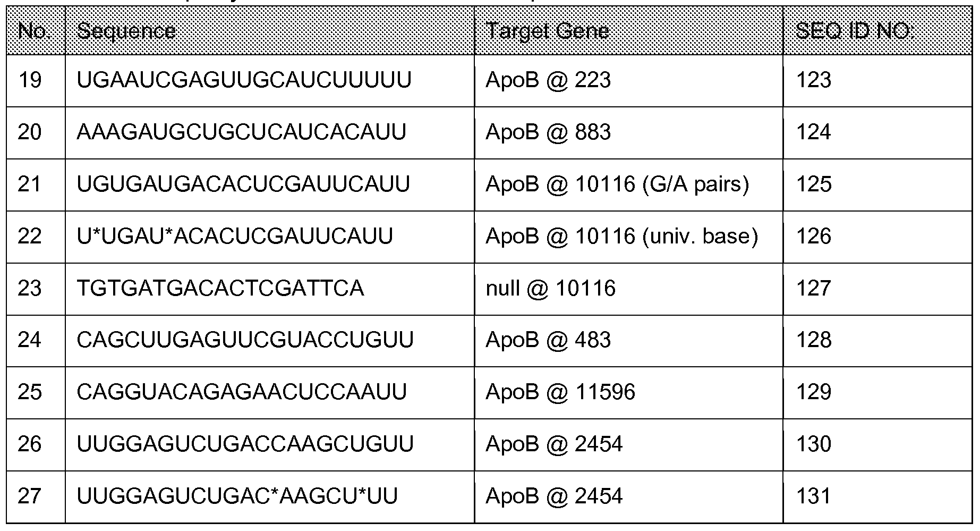Click the ApoB @ 883 cell
This screenshot has height=531, width=980.
pyautogui.click(x=548, y=132)
